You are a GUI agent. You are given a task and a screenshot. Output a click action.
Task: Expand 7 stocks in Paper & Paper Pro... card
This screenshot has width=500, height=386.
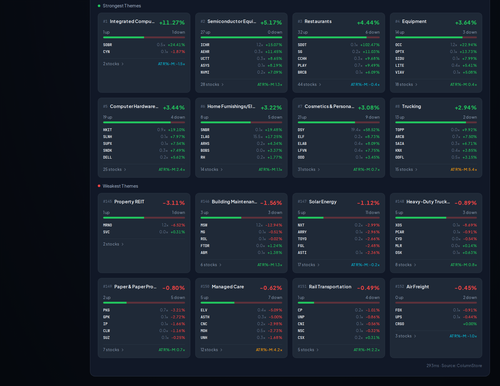tap(113, 350)
